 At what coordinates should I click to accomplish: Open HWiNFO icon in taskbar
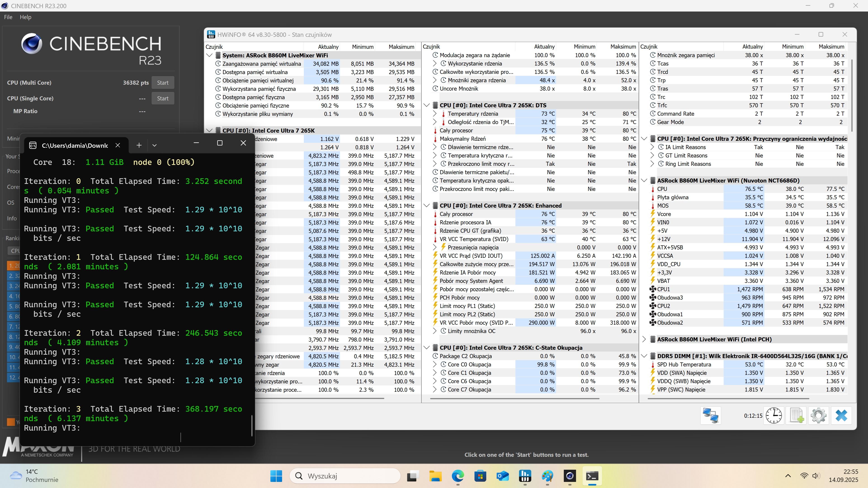pos(525,476)
